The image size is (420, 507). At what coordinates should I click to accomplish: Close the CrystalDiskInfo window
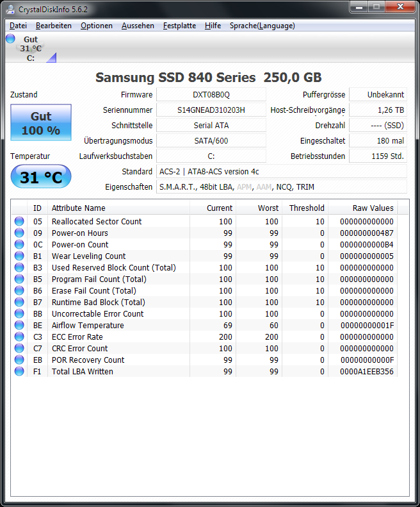pos(401,7)
